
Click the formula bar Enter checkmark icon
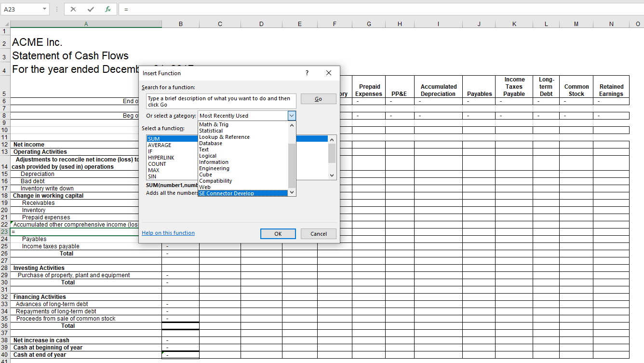pos(91,9)
